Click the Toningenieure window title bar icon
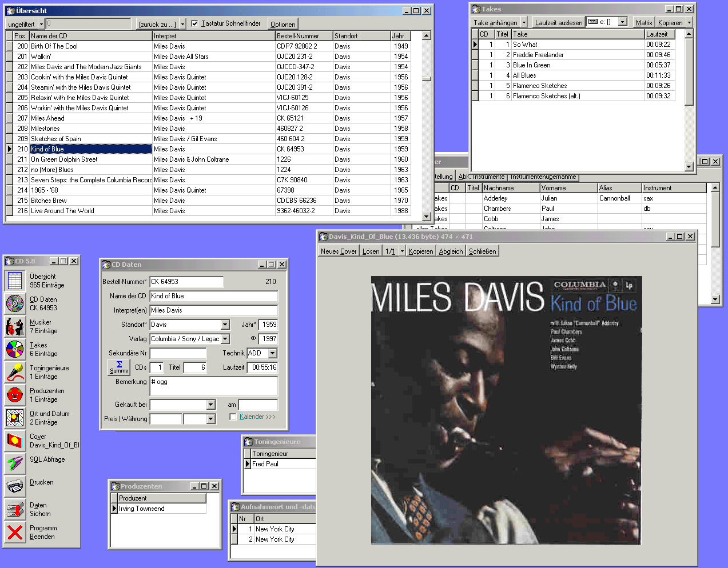728x568 pixels. (x=249, y=442)
